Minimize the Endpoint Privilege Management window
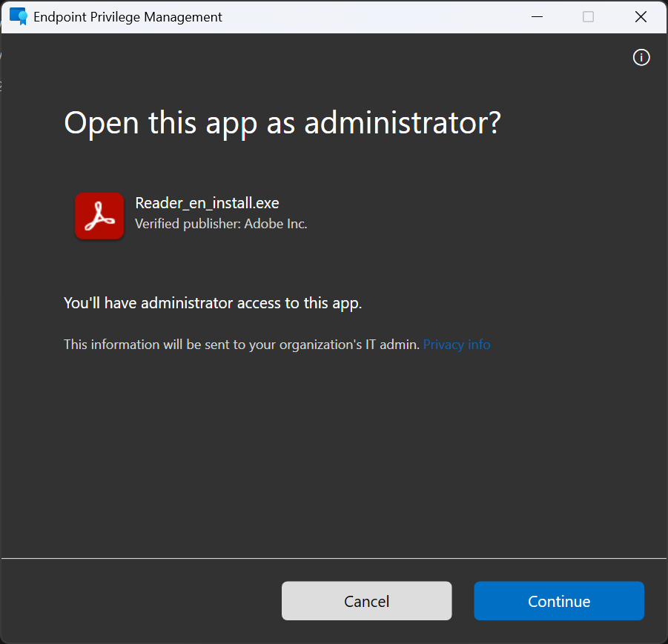 pyautogui.click(x=535, y=16)
